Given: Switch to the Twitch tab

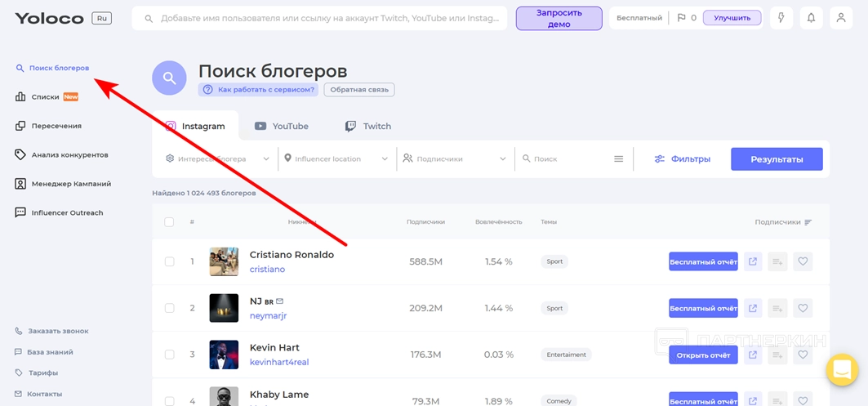Looking at the screenshot, I should pos(368,127).
